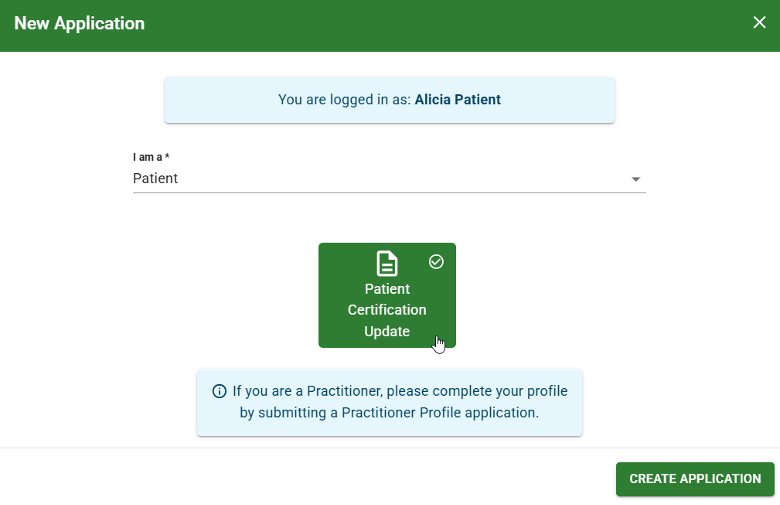Image resolution: width=780 pixels, height=505 pixels.
Task: Close the New Application dialog
Action: [759, 22]
